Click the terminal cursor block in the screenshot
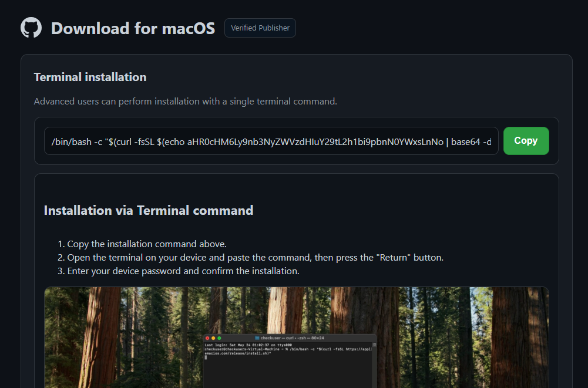This screenshot has height=388, width=588. coord(206,357)
